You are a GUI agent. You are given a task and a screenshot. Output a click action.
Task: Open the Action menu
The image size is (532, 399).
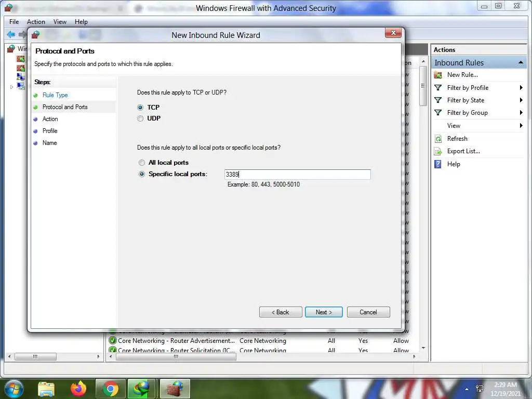coord(36,22)
